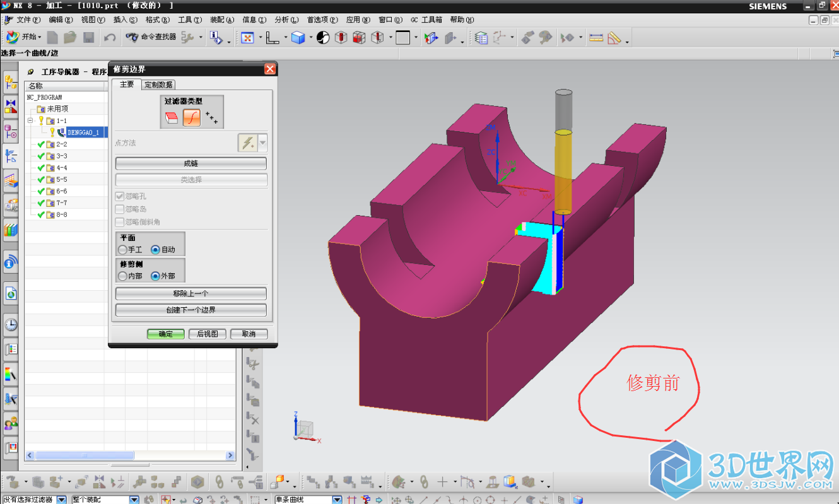Click the point method lightning icon

coord(247,143)
